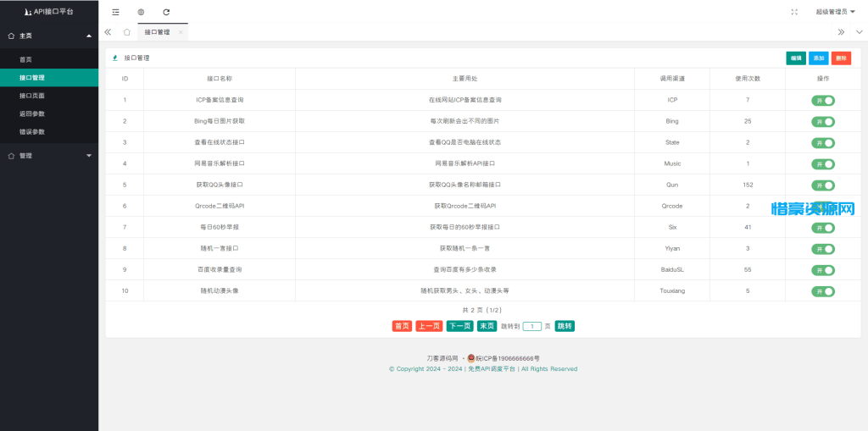This screenshot has height=431, width=868.
Task: Click the refresh icon in the top bar
Action: coord(166,12)
